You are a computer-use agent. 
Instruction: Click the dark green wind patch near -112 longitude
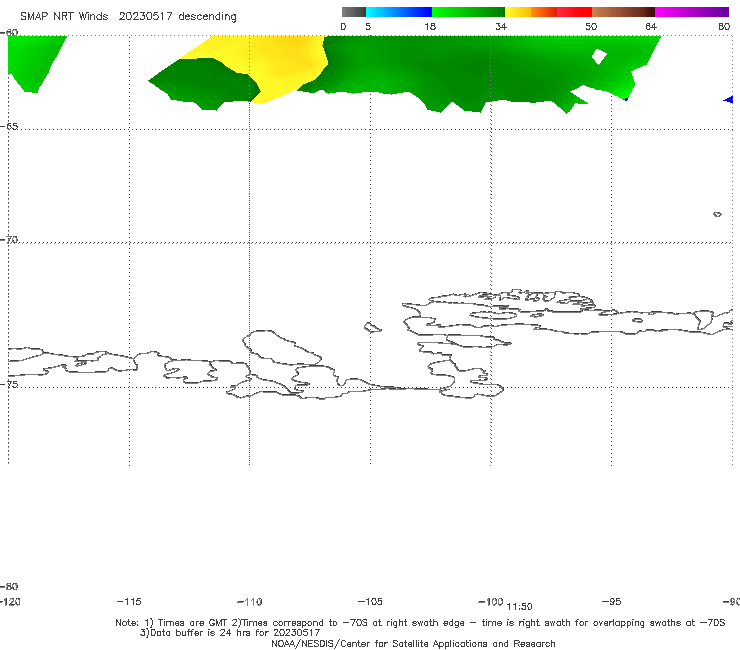pos(208,85)
